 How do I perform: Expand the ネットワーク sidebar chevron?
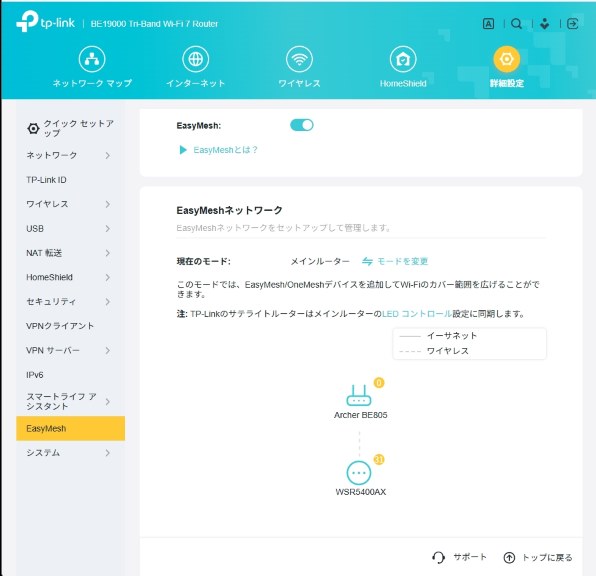[108, 156]
